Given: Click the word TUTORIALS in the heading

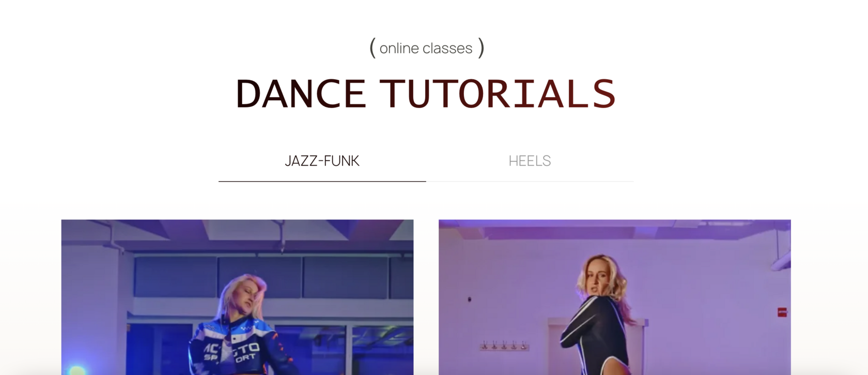Looking at the screenshot, I should (x=498, y=94).
